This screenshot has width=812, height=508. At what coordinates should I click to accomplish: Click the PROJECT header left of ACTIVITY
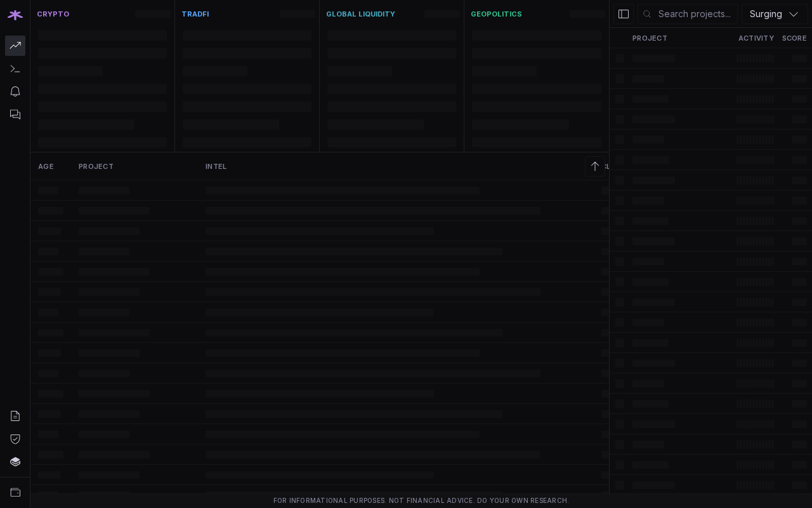(x=650, y=38)
